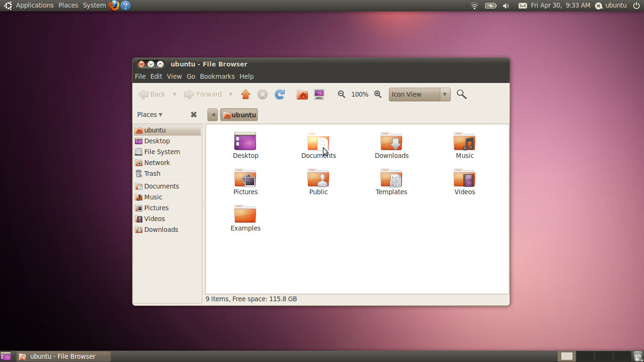The width and height of the screenshot is (644, 362).
Task: Go up to the parent folder
Action: pos(245,94)
